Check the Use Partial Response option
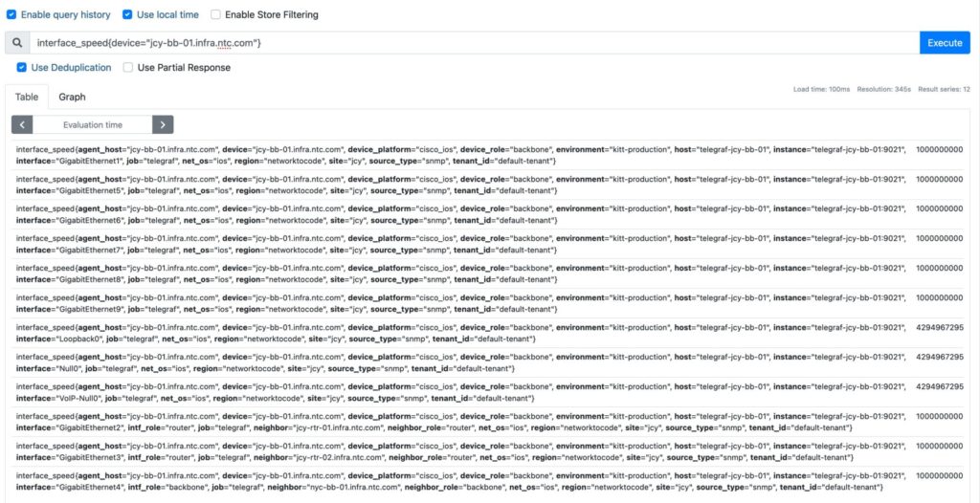The height and width of the screenshot is (503, 980). (128, 68)
